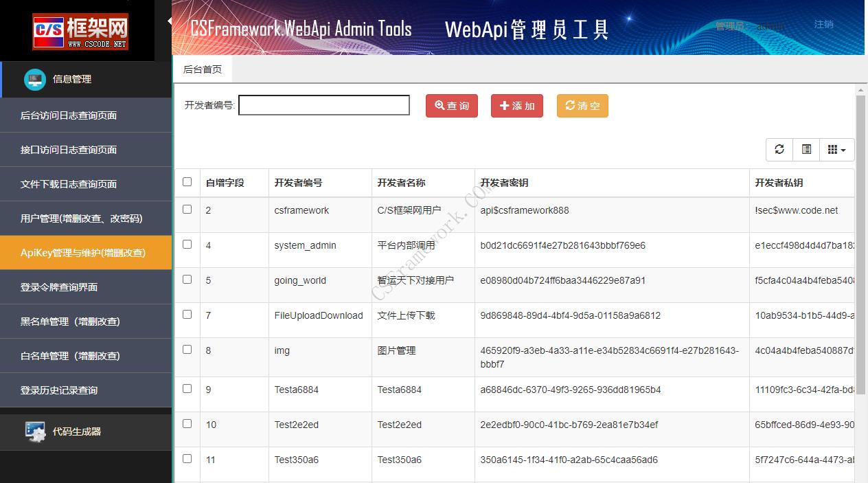This screenshot has width=868, height=483.
Task: Open the detail view icon next to refresh
Action: pos(806,149)
